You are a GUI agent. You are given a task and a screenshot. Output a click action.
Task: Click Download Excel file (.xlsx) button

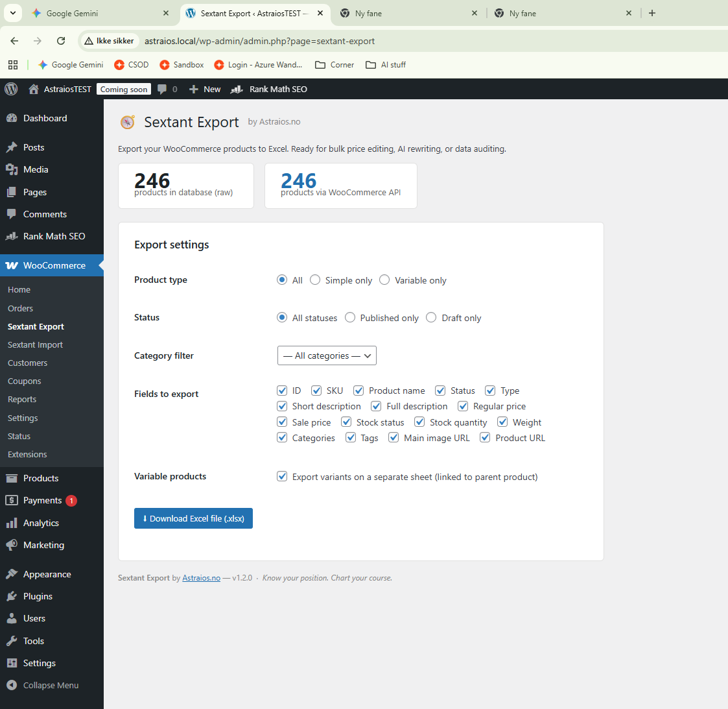point(193,518)
